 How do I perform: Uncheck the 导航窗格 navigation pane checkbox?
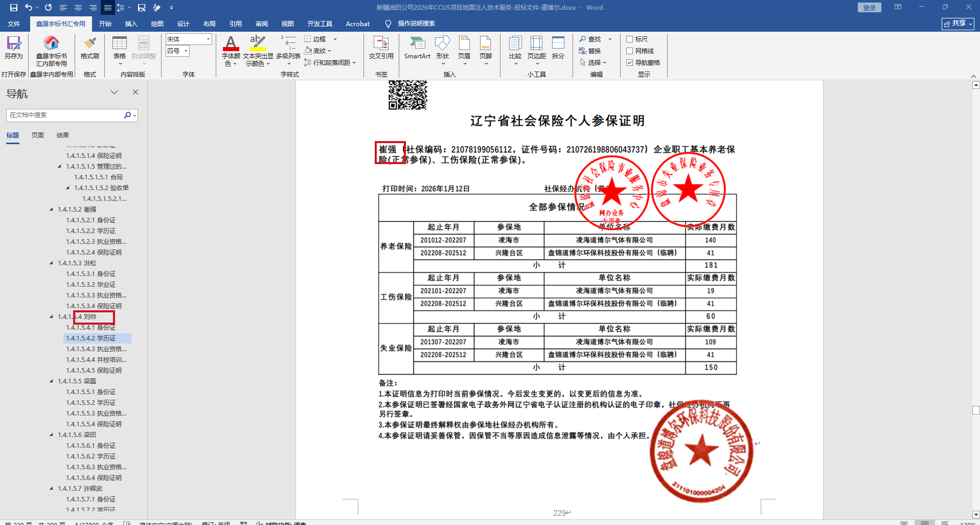point(630,62)
